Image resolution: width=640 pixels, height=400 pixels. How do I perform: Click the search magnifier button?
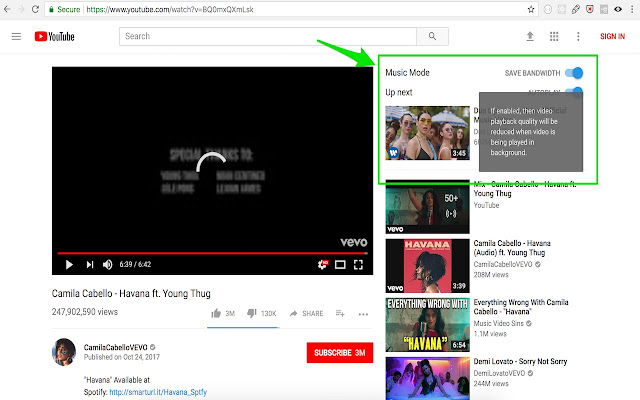[x=432, y=36]
